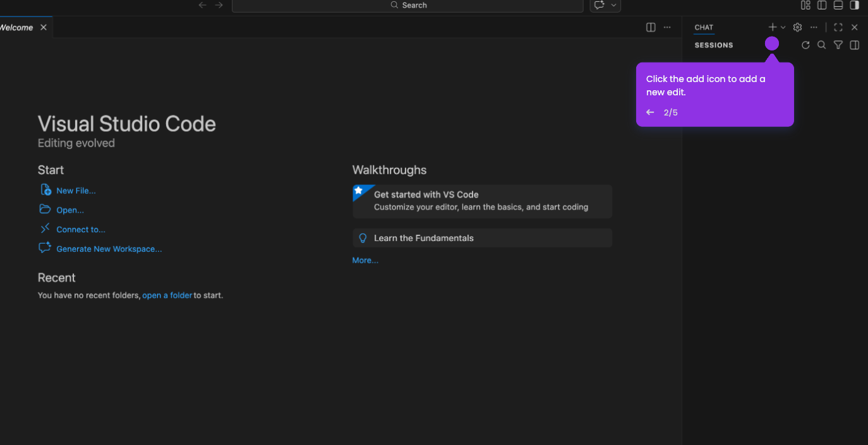Click the sparkle icon beside Generate New Workspace
Image resolution: width=868 pixels, height=445 pixels.
pyautogui.click(x=45, y=248)
